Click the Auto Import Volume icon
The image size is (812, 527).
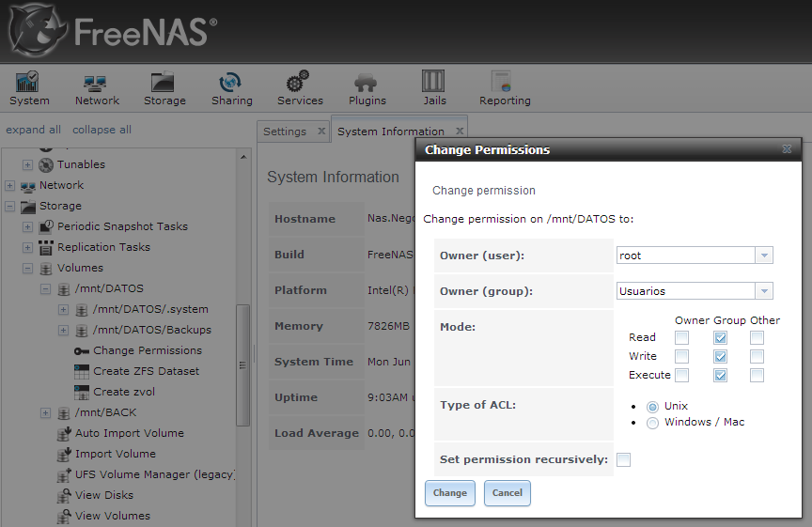point(64,434)
